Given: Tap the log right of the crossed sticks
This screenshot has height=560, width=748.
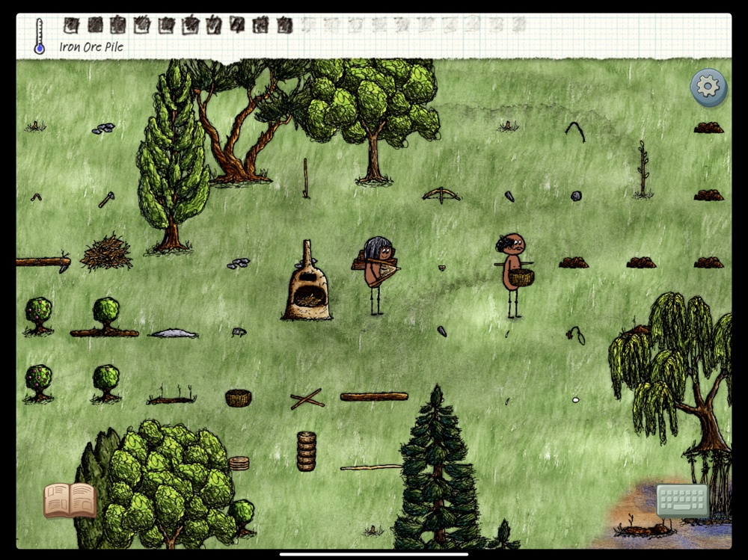Looking at the screenshot, I should [x=374, y=396].
